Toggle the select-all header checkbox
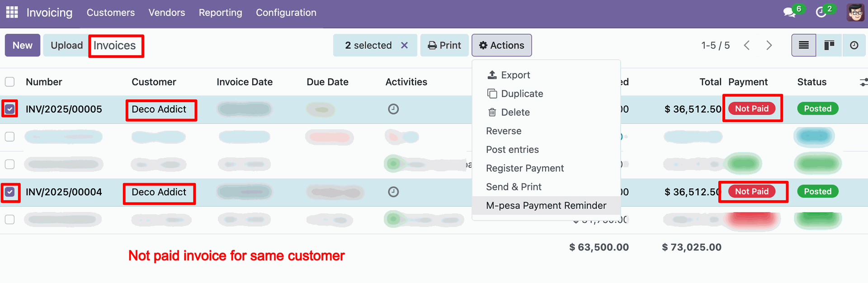The height and width of the screenshot is (283, 868). tap(10, 82)
